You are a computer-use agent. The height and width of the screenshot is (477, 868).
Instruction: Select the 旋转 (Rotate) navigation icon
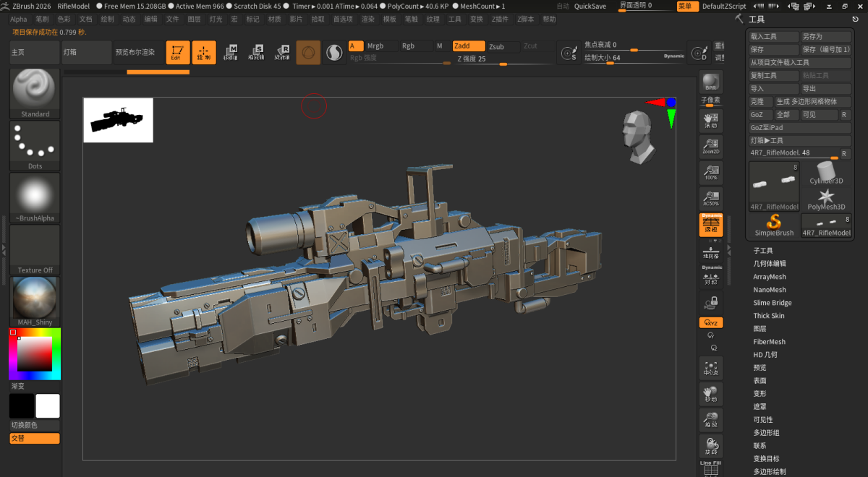(x=710, y=444)
